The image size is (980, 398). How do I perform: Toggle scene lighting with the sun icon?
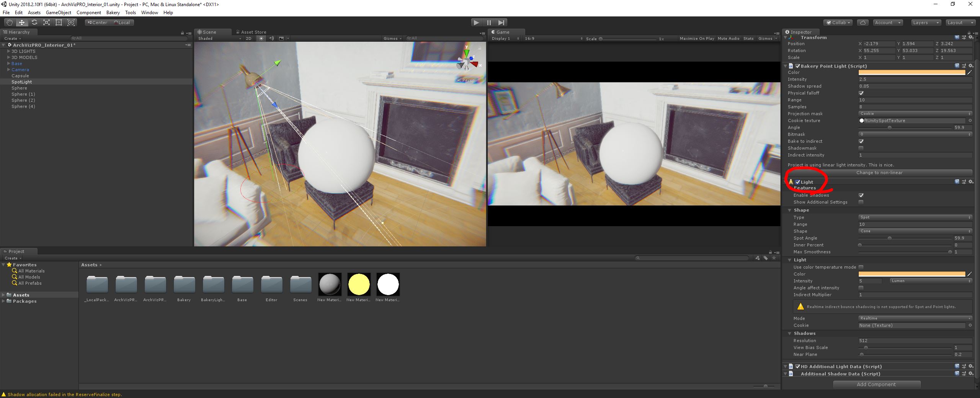[x=261, y=38]
